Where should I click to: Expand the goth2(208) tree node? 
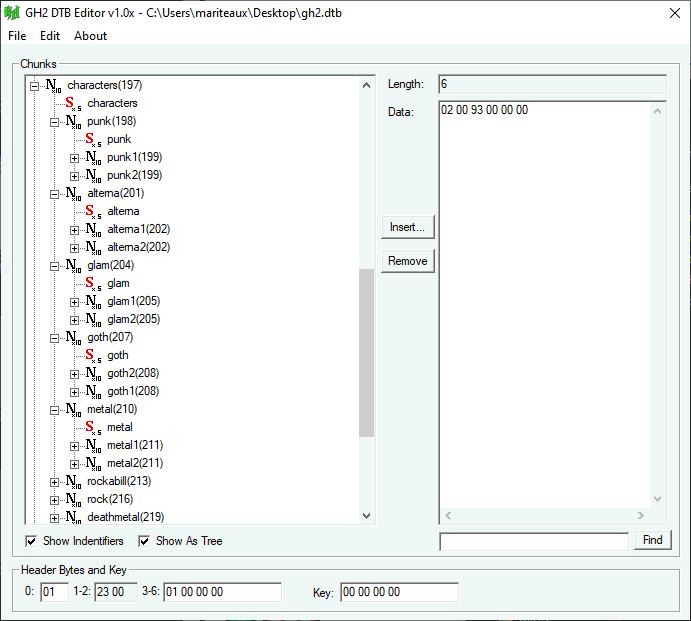click(74, 374)
